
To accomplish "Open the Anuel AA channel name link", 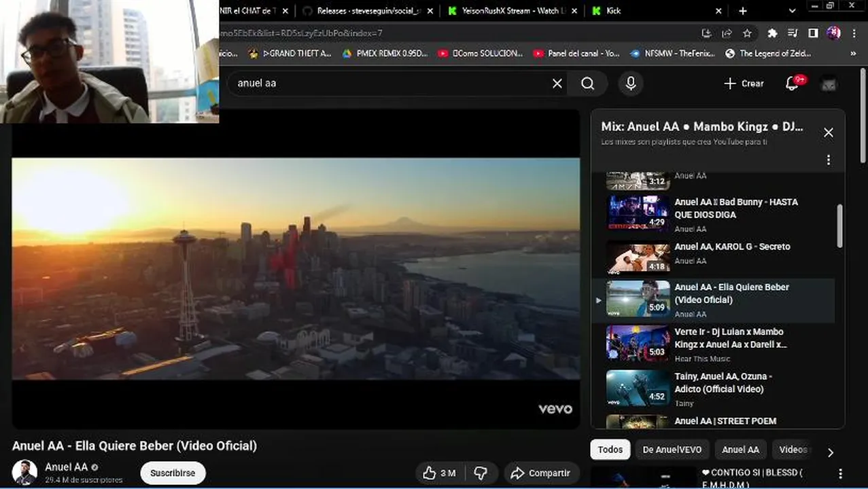I will pos(67,467).
